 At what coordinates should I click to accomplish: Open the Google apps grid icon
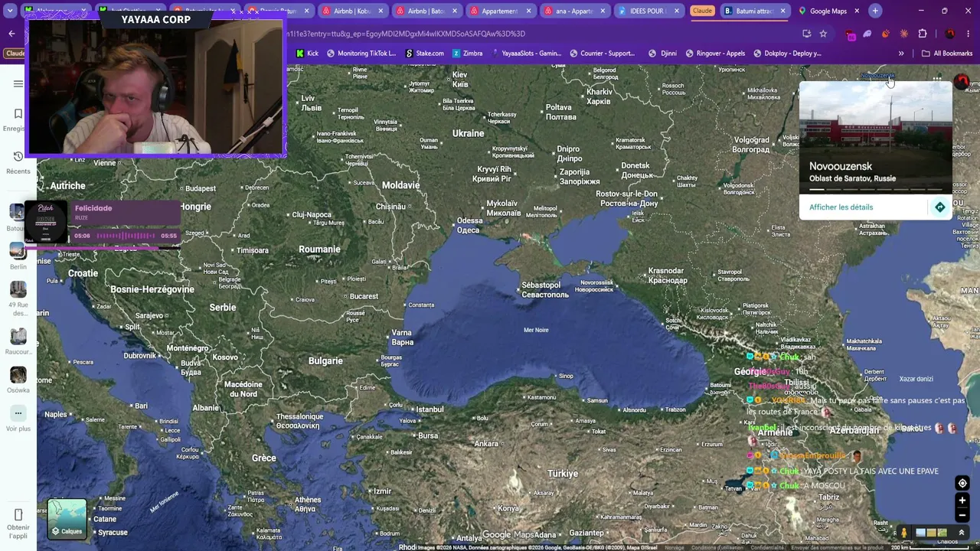point(937,80)
